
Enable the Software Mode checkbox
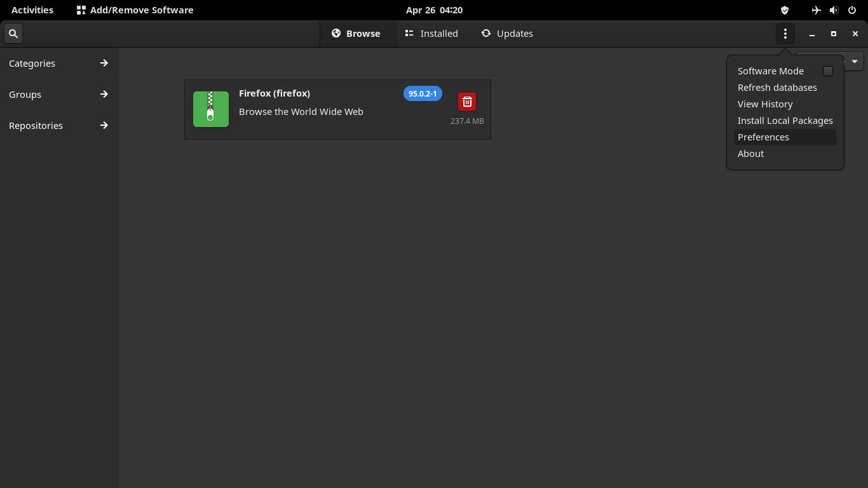828,71
